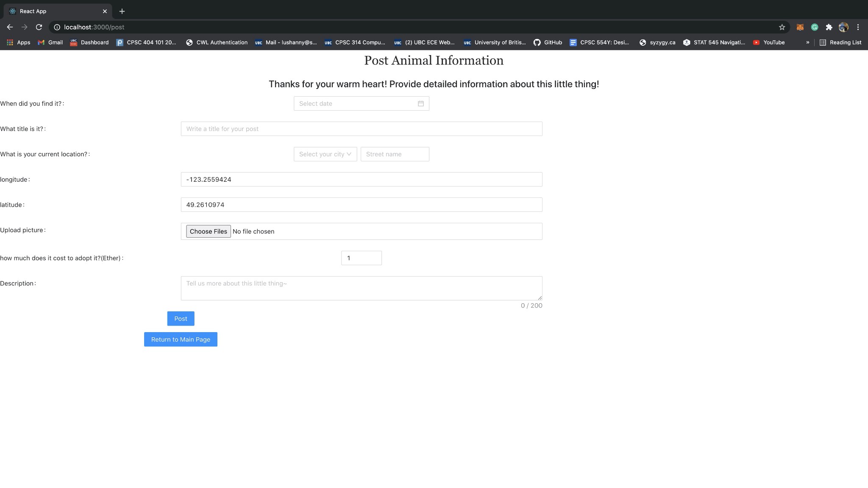Screen dimensions: 868x488
Task: Click the adoption cost Ether number field
Action: click(361, 258)
